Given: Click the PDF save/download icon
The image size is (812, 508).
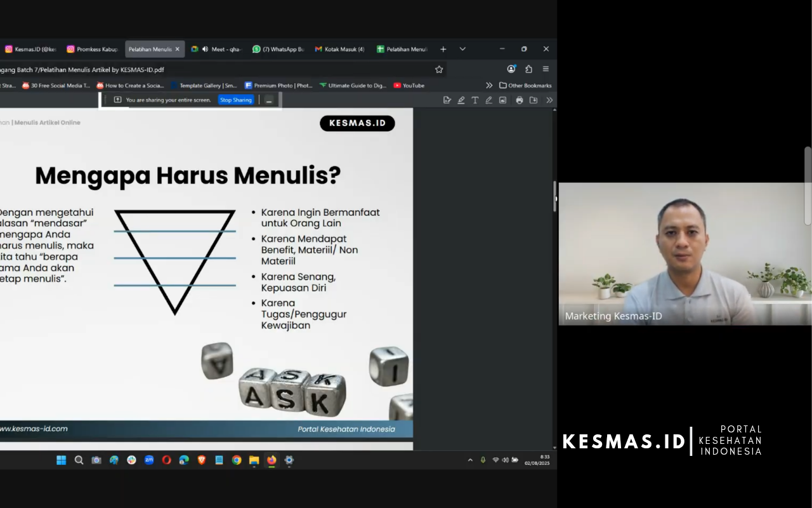Looking at the screenshot, I should click(534, 100).
